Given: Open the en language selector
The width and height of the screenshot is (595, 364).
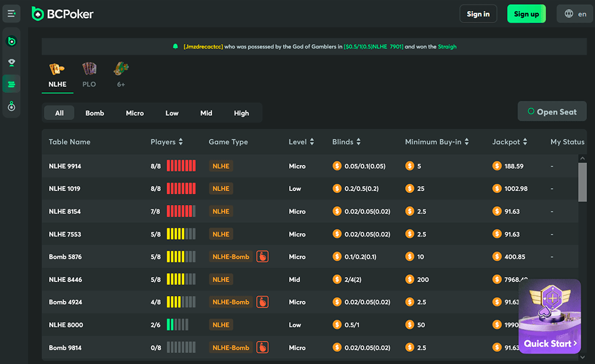Looking at the screenshot, I should (x=575, y=13).
